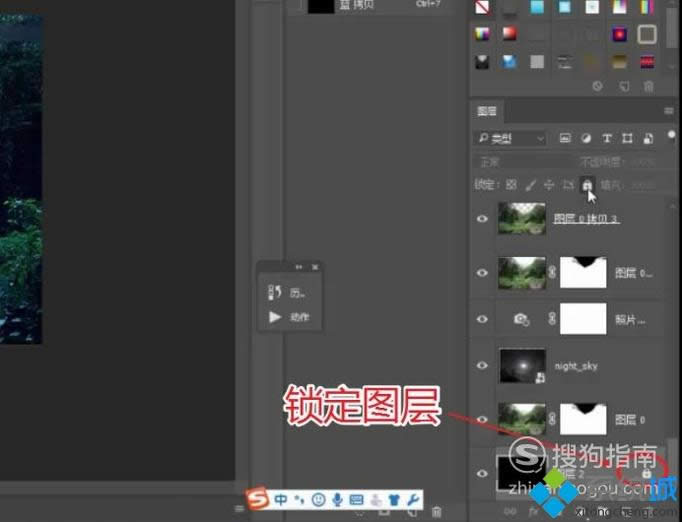Open the Layers panel flyout menu
This screenshot has height=522, width=682.
coord(669,111)
